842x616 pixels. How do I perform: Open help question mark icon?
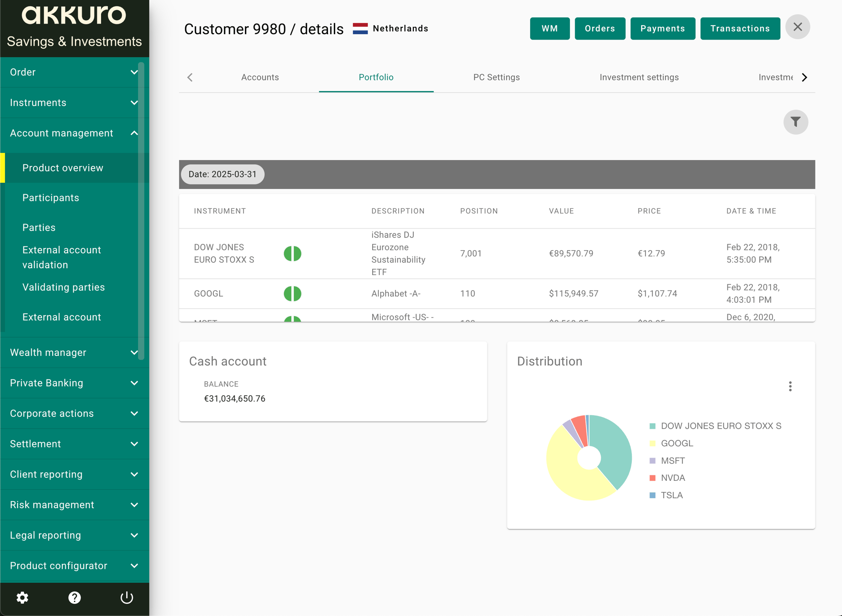tap(75, 597)
